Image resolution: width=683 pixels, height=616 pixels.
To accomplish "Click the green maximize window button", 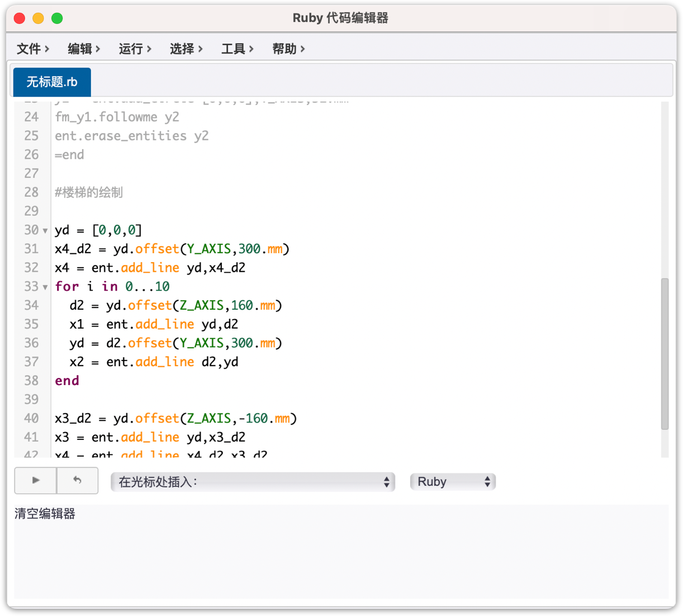I will tap(57, 18).
